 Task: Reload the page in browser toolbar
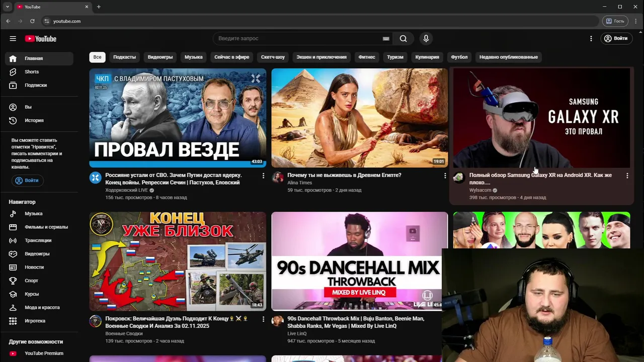(32, 21)
